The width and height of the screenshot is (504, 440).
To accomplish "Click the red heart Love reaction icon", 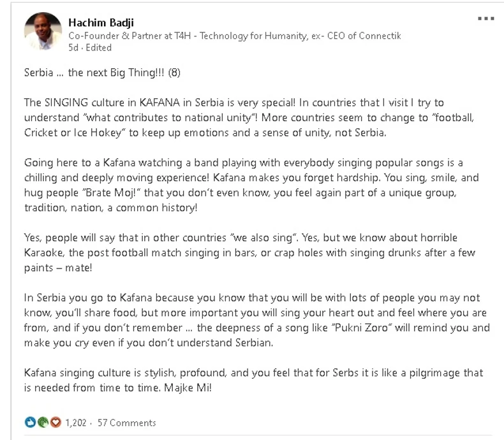I will pyautogui.click(x=55, y=422).
